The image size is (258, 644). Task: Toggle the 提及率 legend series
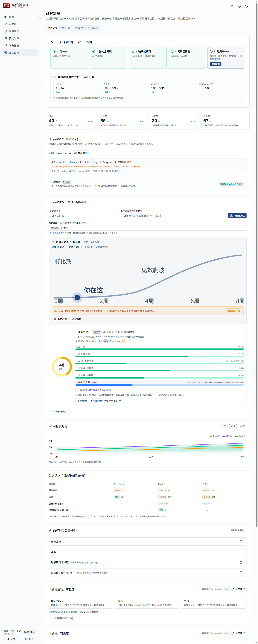[227, 436]
